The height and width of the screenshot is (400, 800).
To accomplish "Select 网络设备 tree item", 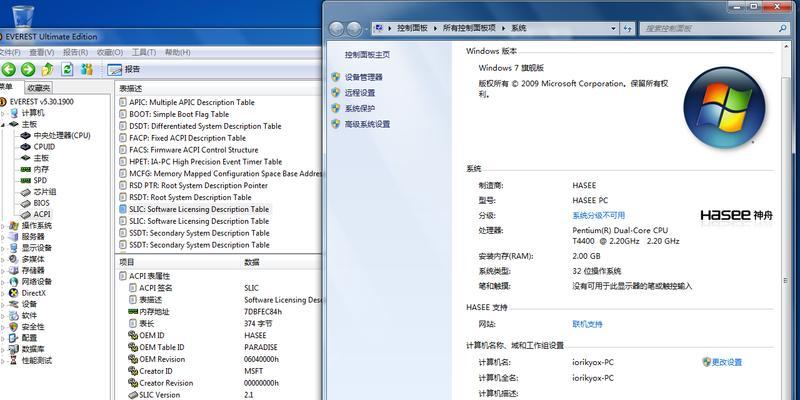I will click(x=36, y=282).
